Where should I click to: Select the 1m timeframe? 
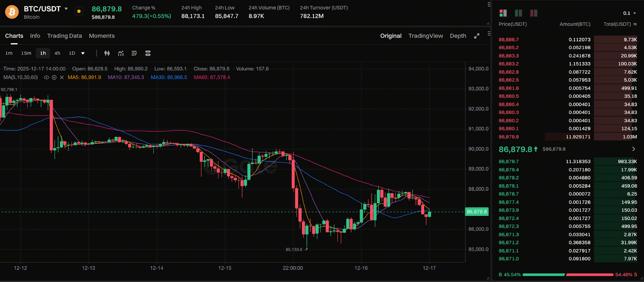9,53
